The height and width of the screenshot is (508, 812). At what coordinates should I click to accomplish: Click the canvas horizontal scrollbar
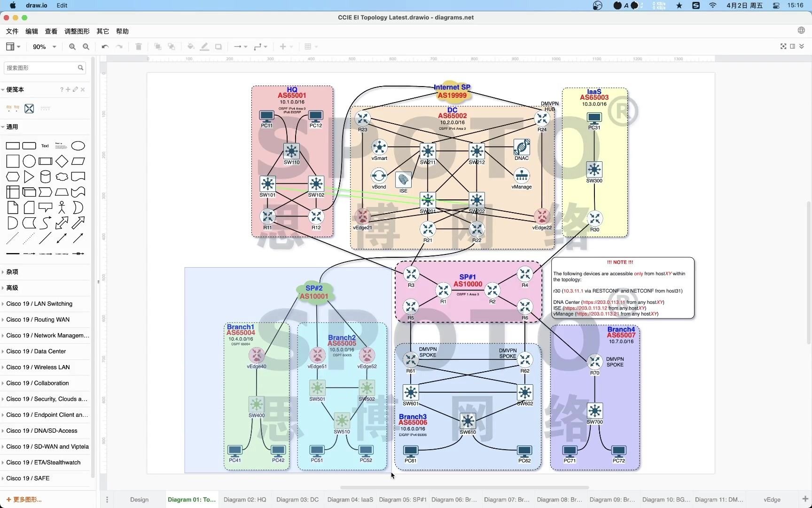464,487
